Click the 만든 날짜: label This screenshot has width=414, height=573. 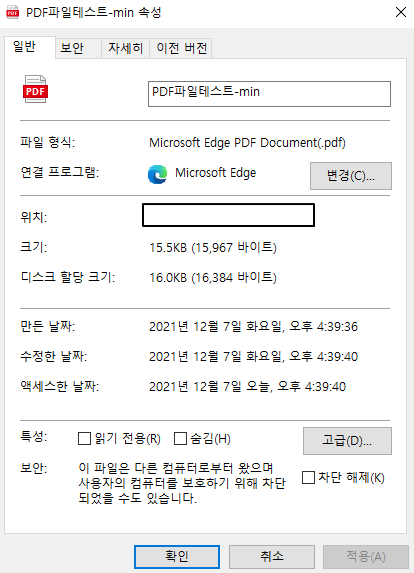coord(48,326)
